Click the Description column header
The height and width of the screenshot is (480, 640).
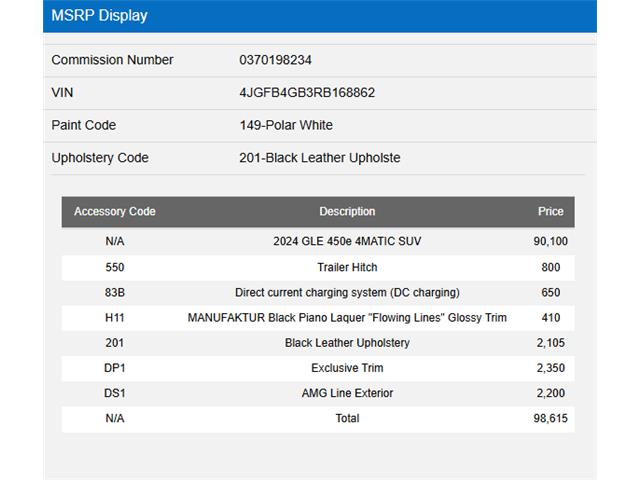click(x=347, y=211)
